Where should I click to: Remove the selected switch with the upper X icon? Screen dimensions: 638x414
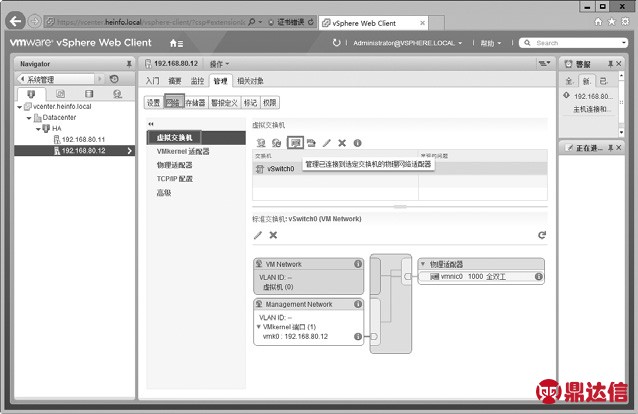click(x=342, y=143)
